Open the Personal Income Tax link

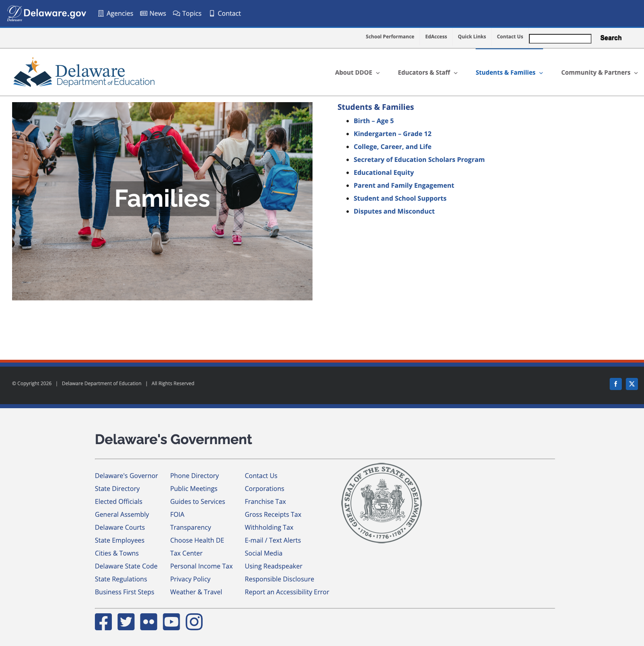pyautogui.click(x=201, y=566)
